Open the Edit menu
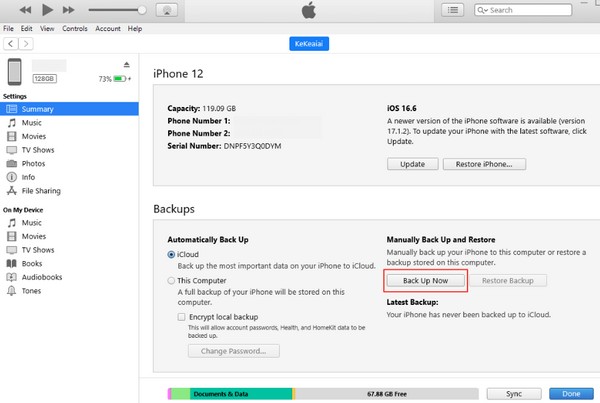The image size is (600, 403). point(26,29)
